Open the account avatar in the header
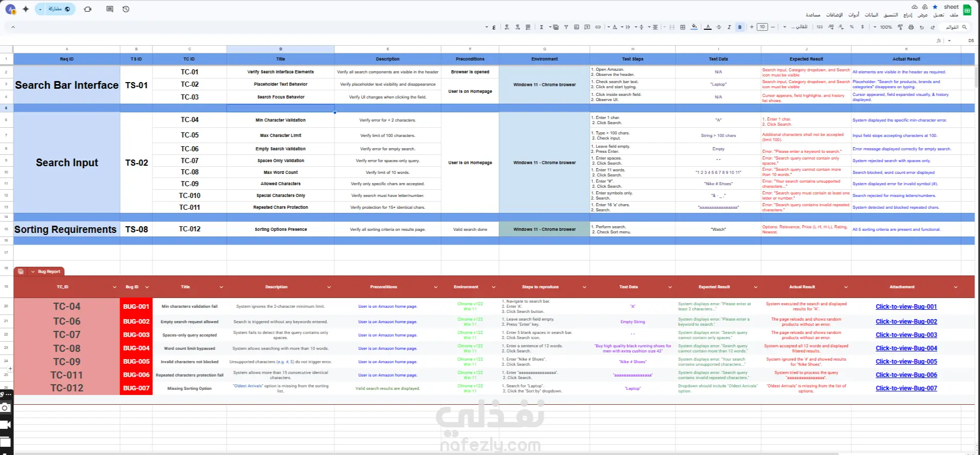980x455 pixels. pos(10,9)
